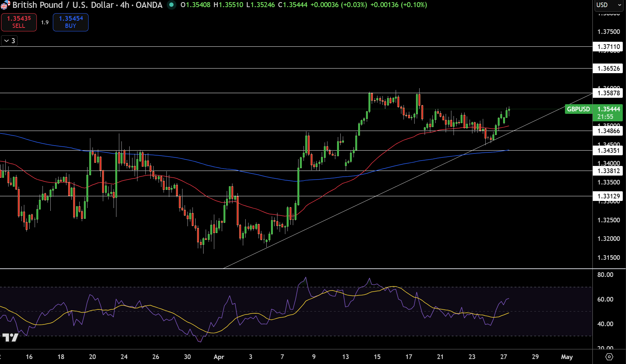626x364 pixels.
Task: Click the 15 date marker on time axis
Action: (377, 357)
